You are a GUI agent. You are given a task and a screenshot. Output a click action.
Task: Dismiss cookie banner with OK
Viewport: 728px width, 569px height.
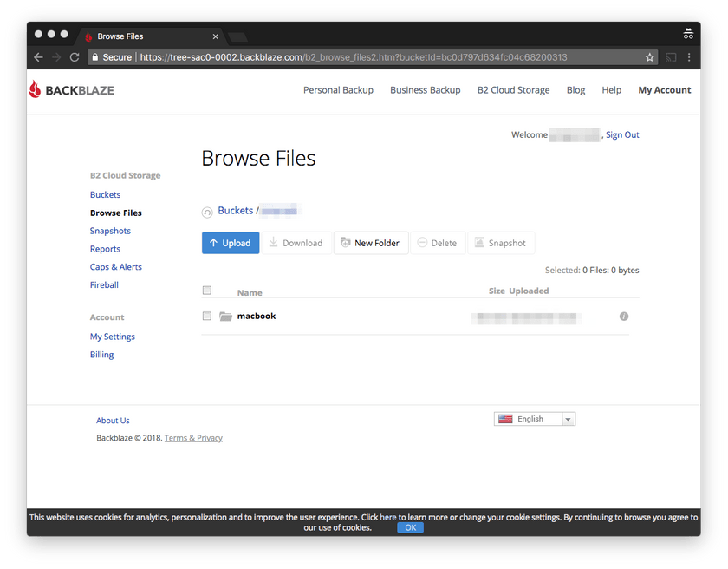pos(411,527)
